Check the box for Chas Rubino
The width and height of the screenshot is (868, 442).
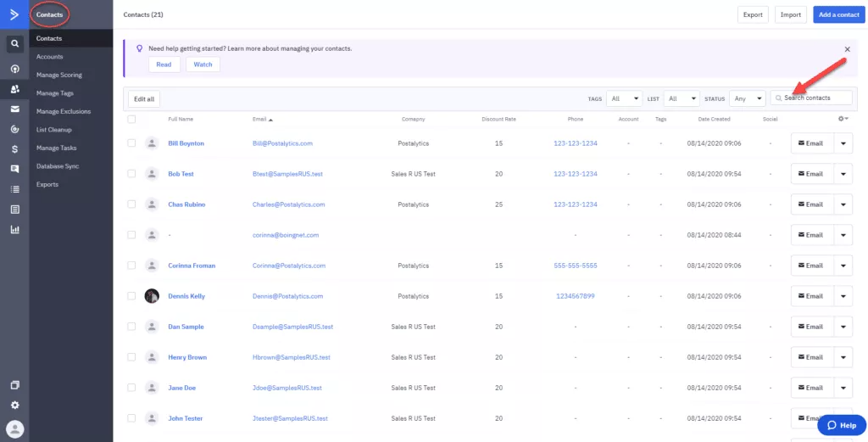coord(131,204)
